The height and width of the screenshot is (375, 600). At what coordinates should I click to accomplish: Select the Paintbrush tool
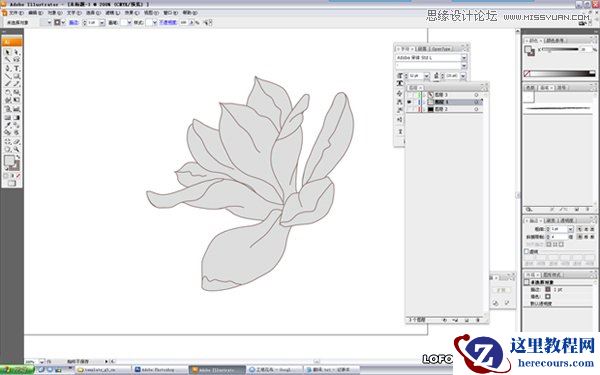(x=7, y=84)
